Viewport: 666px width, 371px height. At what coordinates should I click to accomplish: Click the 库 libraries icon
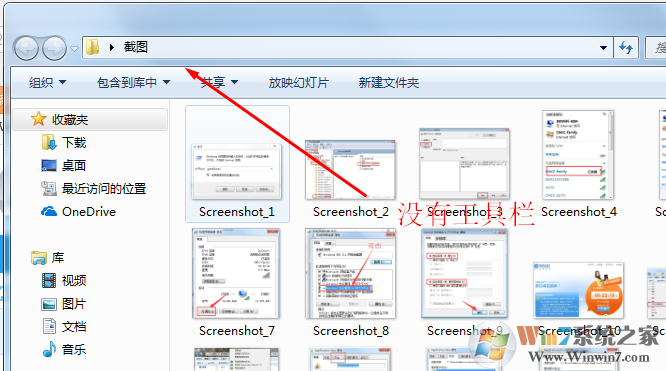pyautogui.click(x=39, y=258)
